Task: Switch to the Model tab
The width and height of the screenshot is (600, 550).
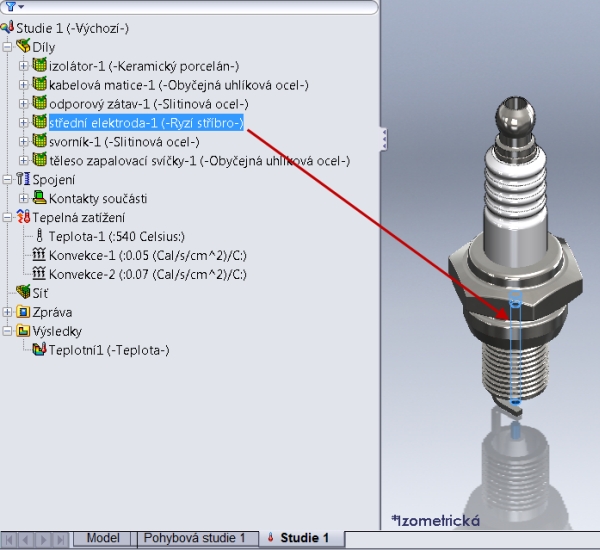Action: coord(103,538)
